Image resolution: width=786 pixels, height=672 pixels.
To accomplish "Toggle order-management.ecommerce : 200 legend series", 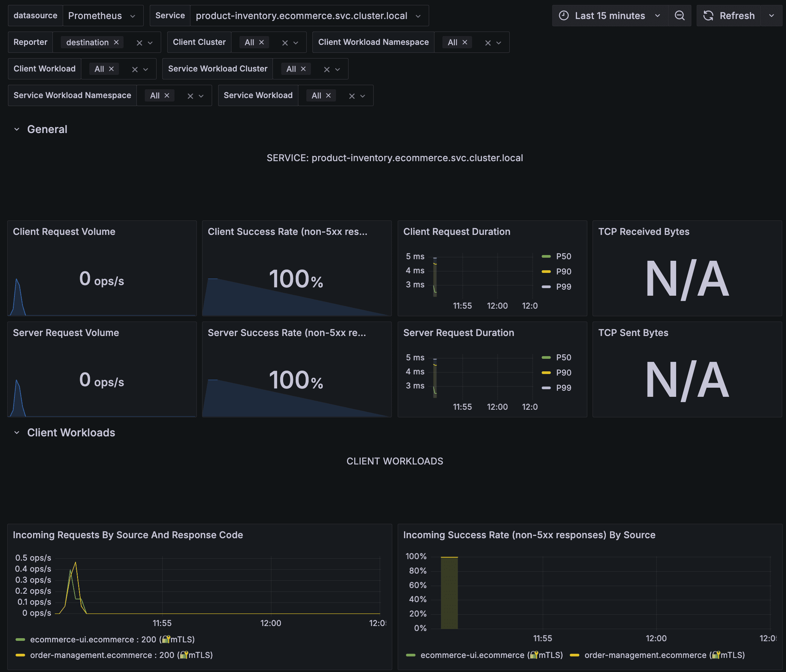I will [122, 655].
